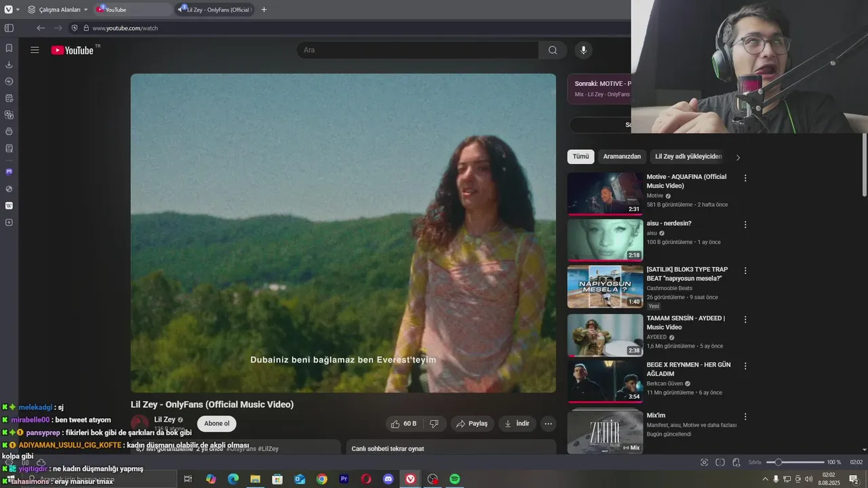
Task: Open options for Motive - AQUAFINA video
Action: click(x=745, y=178)
